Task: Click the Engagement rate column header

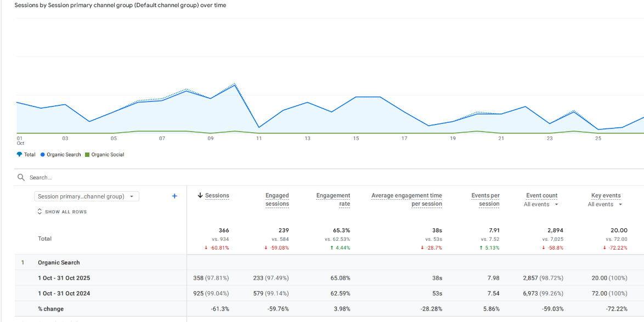Action: pyautogui.click(x=333, y=199)
